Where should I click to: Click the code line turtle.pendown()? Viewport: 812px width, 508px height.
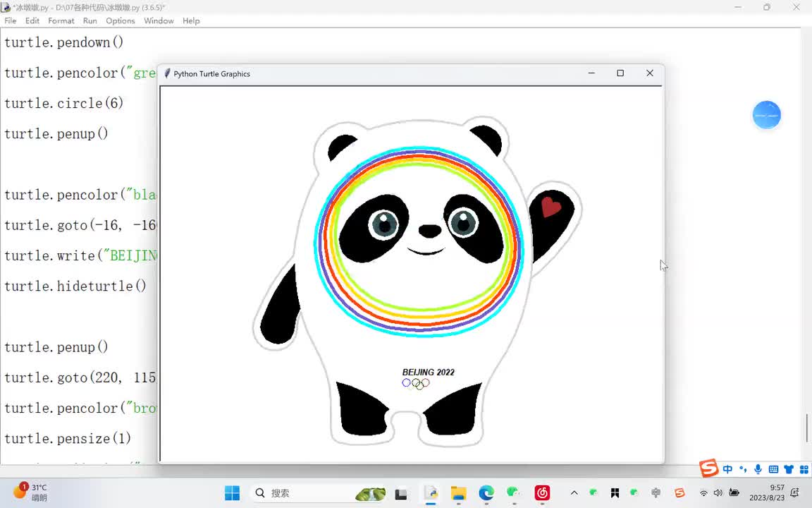[63, 42]
